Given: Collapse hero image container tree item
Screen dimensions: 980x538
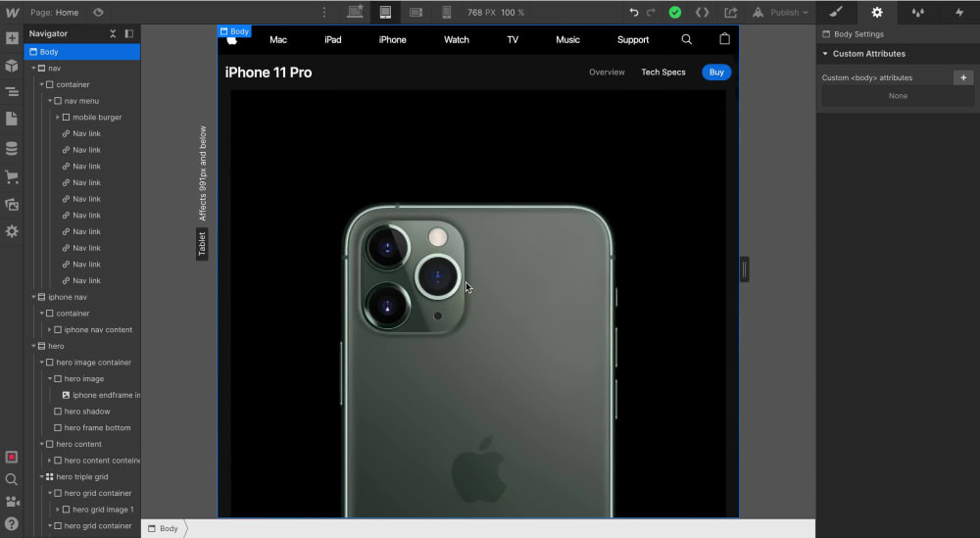Looking at the screenshot, I should point(42,362).
